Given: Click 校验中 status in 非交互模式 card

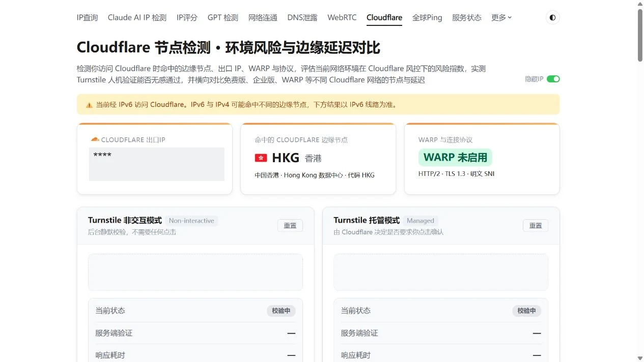Looking at the screenshot, I should point(281,311).
